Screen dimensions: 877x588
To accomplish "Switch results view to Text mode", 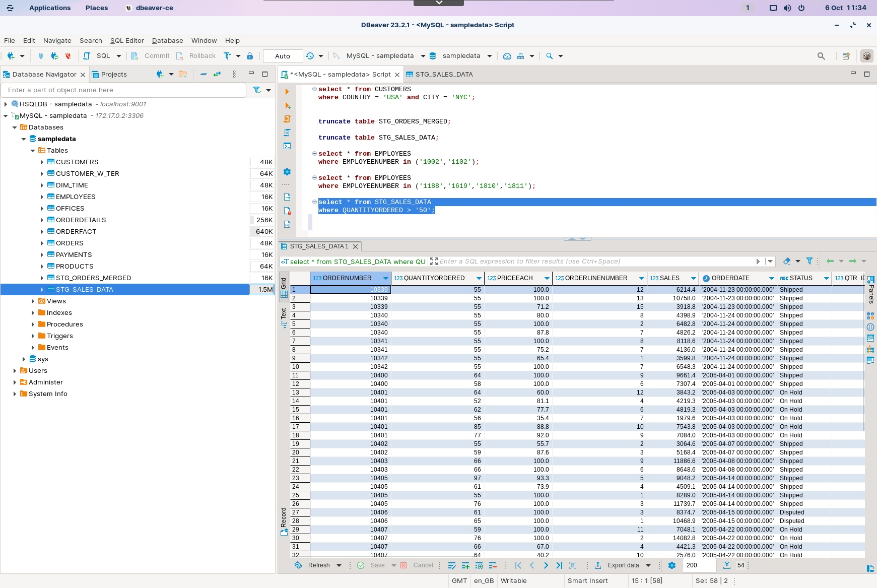I will tap(284, 317).
